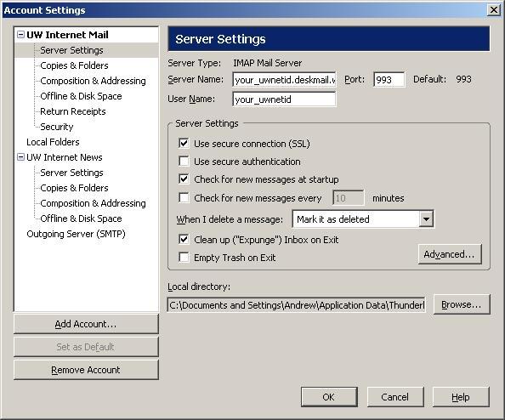Enable Check for new messages every checkbox
505x420 pixels.
tap(184, 198)
